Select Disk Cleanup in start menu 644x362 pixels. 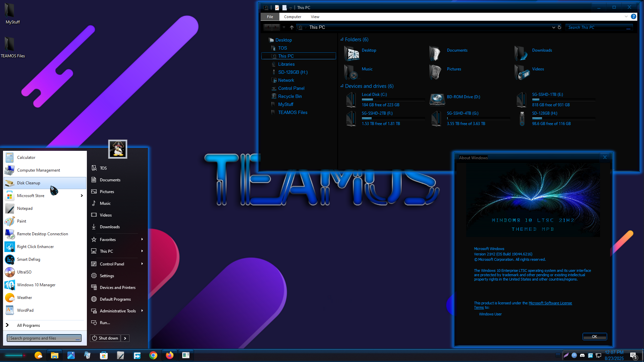45,183
